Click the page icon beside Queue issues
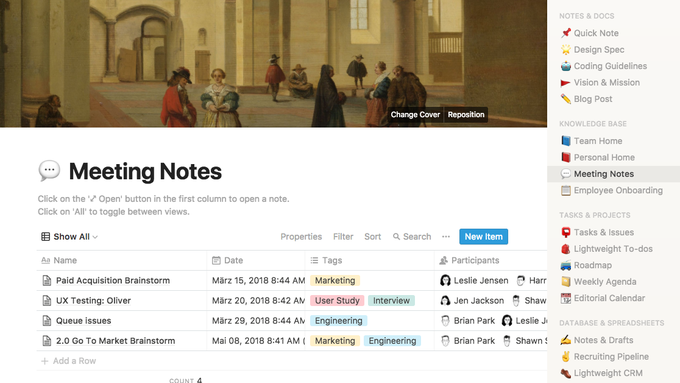680x383 pixels. pos(47,321)
